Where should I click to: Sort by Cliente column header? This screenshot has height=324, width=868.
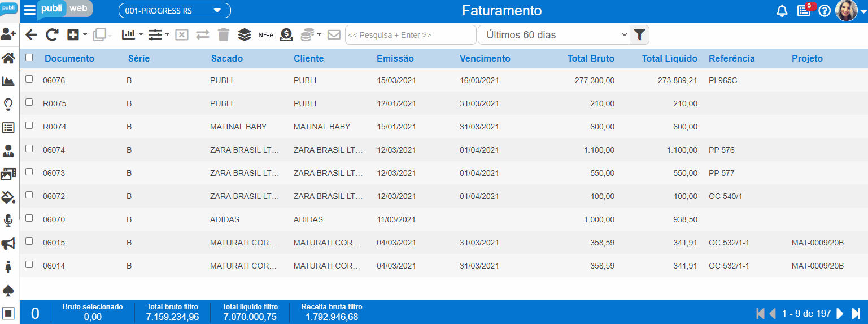(x=309, y=58)
